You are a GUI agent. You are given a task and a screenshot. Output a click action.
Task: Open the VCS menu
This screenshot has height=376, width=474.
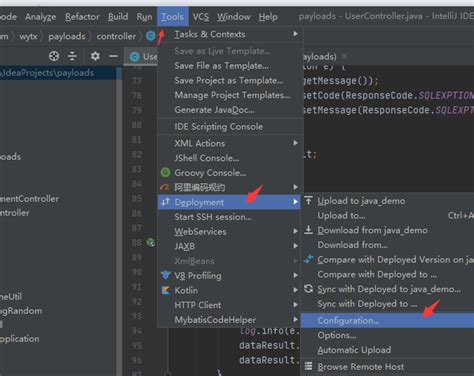(201, 17)
